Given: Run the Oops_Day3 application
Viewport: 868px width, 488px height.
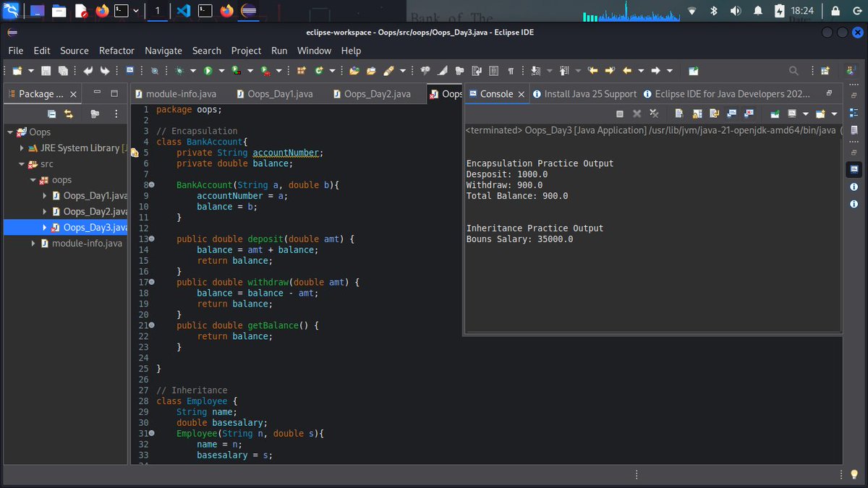Looking at the screenshot, I should [x=208, y=70].
